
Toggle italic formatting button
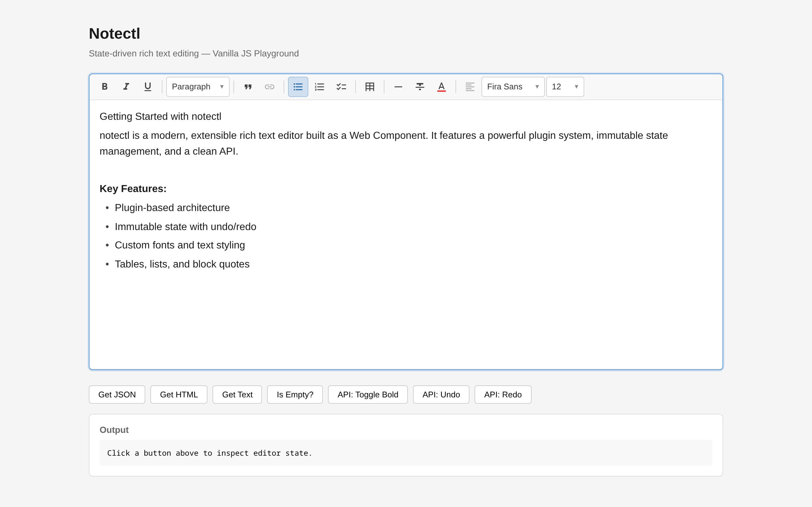point(126,87)
